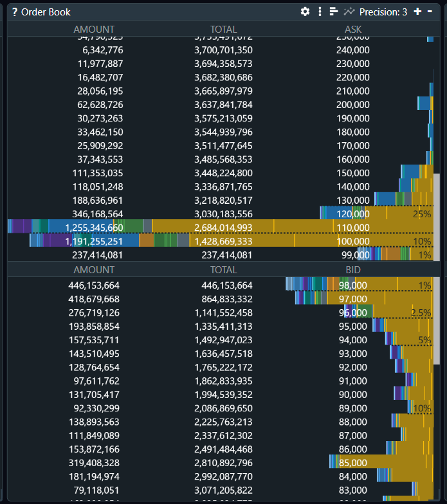447x504 pixels.
Task: Decrease precision with the minus button
Action: [x=430, y=12]
